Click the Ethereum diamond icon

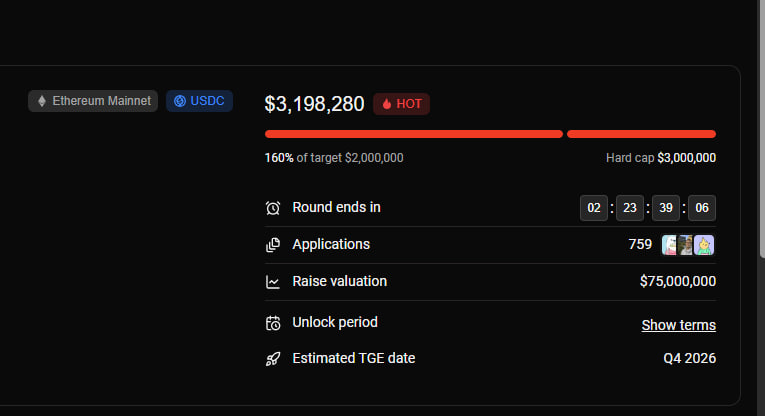click(x=42, y=101)
